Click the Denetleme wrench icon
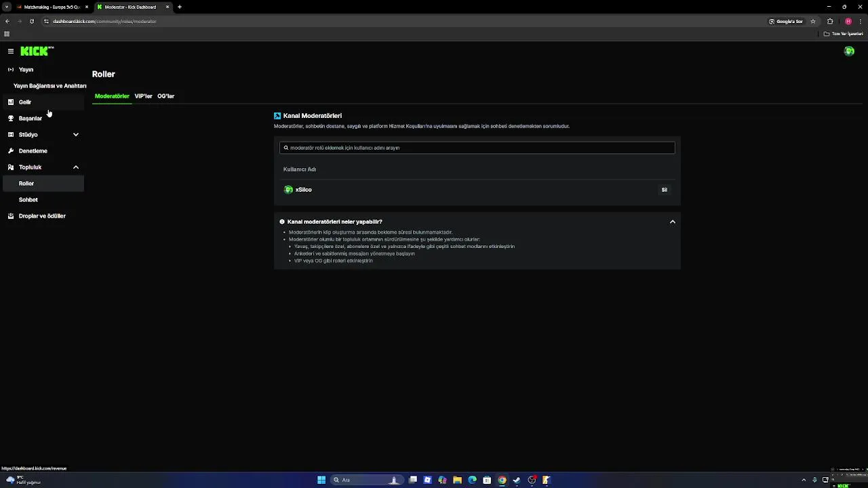The height and width of the screenshot is (488, 868). (11, 150)
